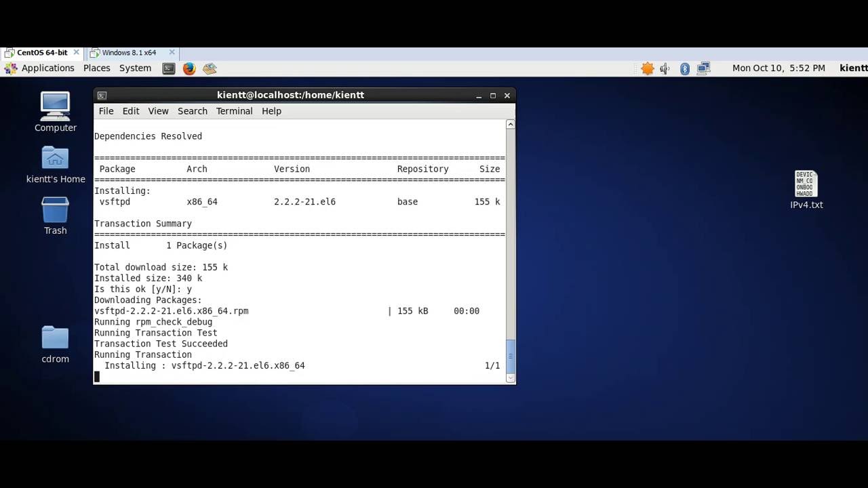868x488 pixels.
Task: Minimize the terminal window
Action: pyautogui.click(x=479, y=96)
